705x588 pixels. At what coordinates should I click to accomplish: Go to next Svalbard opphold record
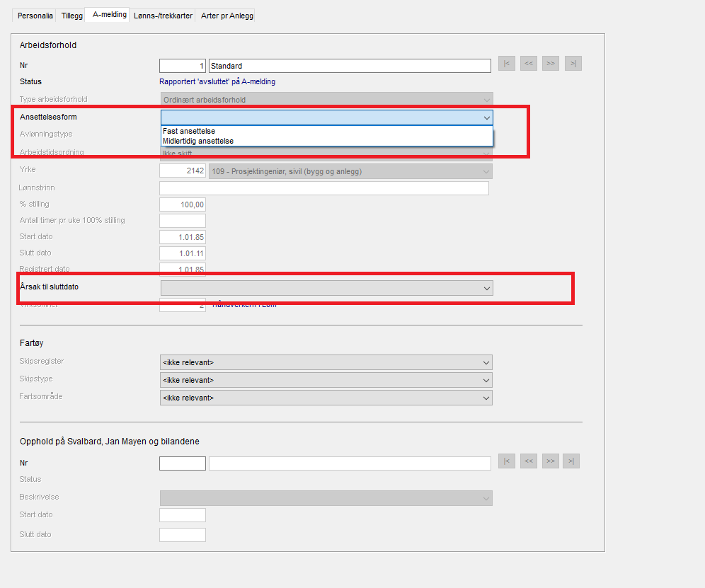[x=551, y=462]
